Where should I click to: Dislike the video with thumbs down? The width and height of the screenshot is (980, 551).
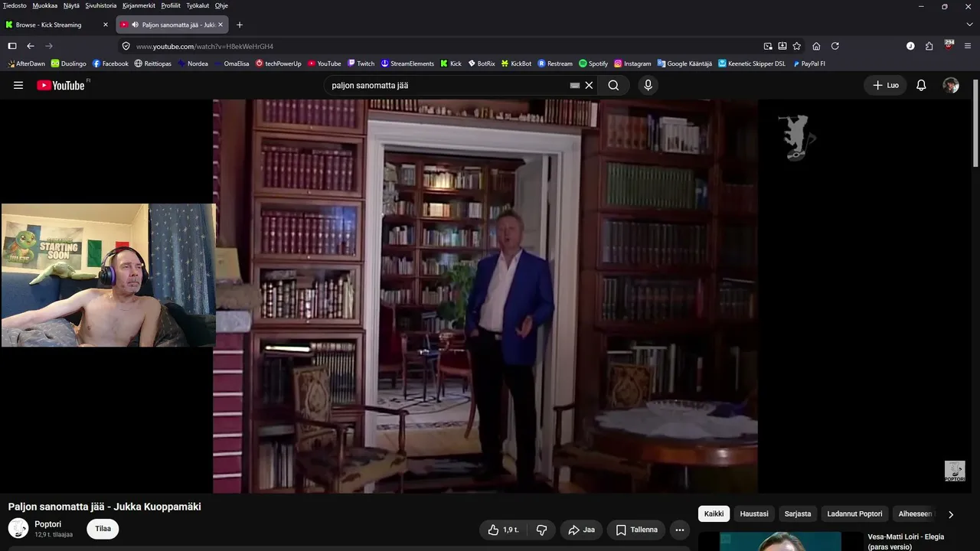541,530
